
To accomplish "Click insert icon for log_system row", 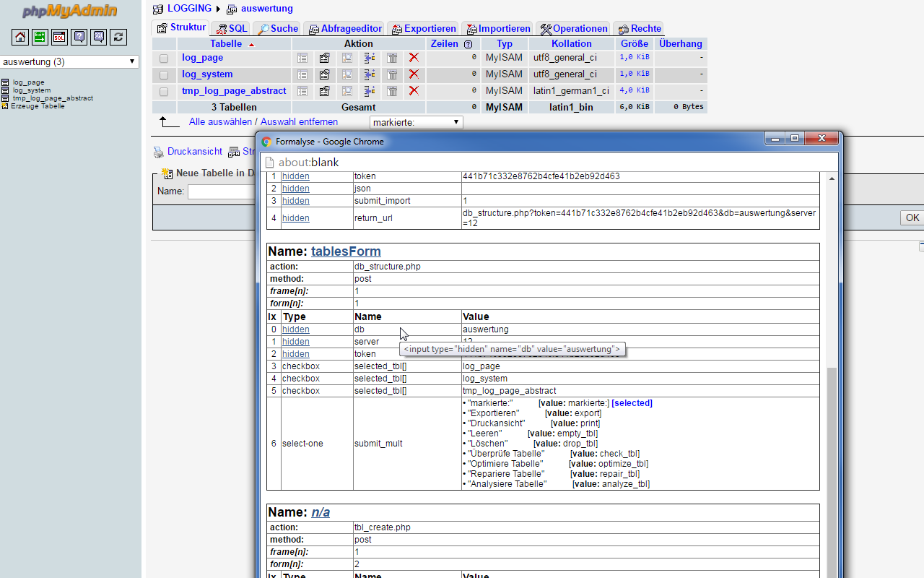I will coord(370,74).
